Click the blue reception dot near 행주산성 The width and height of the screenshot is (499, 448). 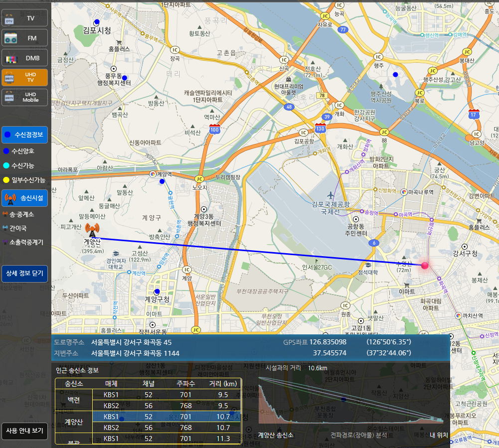point(395,74)
